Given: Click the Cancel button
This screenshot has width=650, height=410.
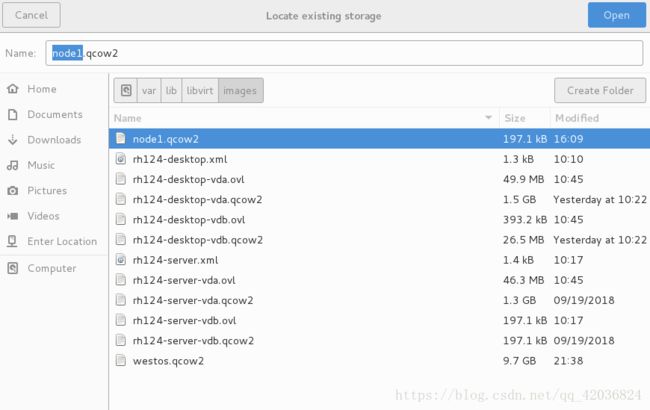Looking at the screenshot, I should (31, 15).
